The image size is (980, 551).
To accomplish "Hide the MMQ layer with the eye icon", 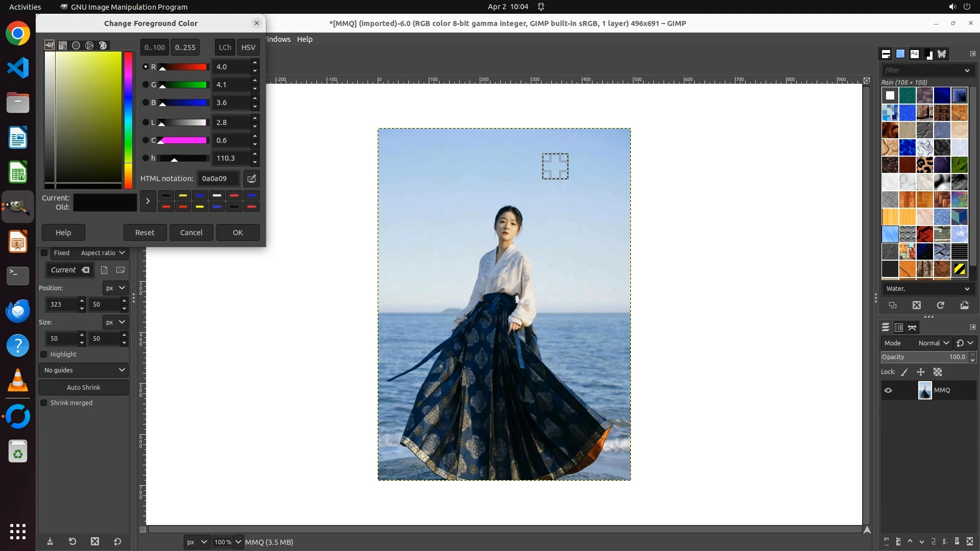I will [x=888, y=390].
